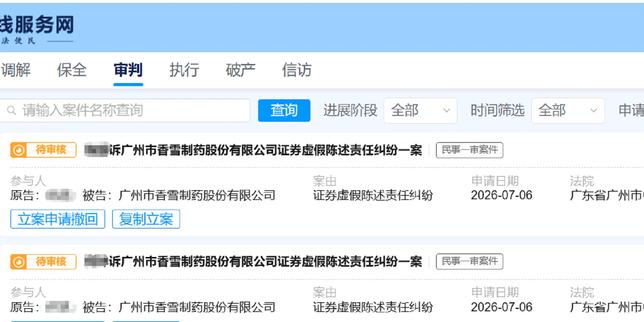
Task: Click first case's 证券虚假陈述责任纠纷 cause text
Action: click(373, 195)
